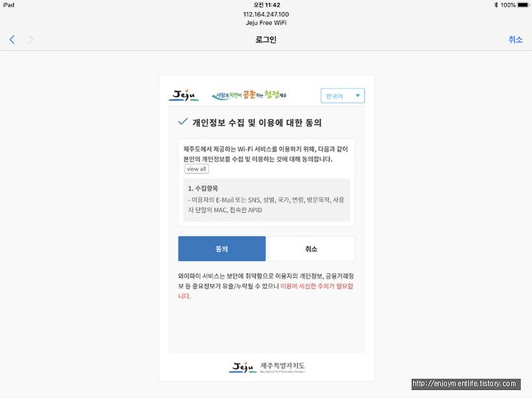Expand agreement text with view all
Screen dimensions: 532x399
tap(197, 169)
